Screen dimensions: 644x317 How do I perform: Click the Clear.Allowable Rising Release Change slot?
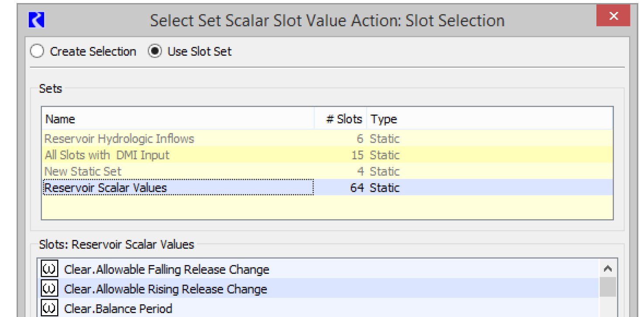pyautogui.click(x=165, y=289)
